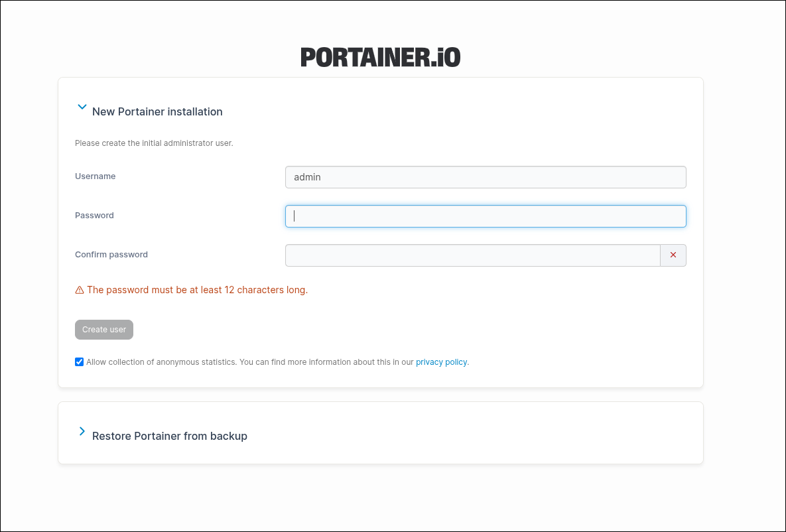The image size is (786, 532).
Task: Uncheck the anonymous statistics collection checkbox
Action: [80, 362]
